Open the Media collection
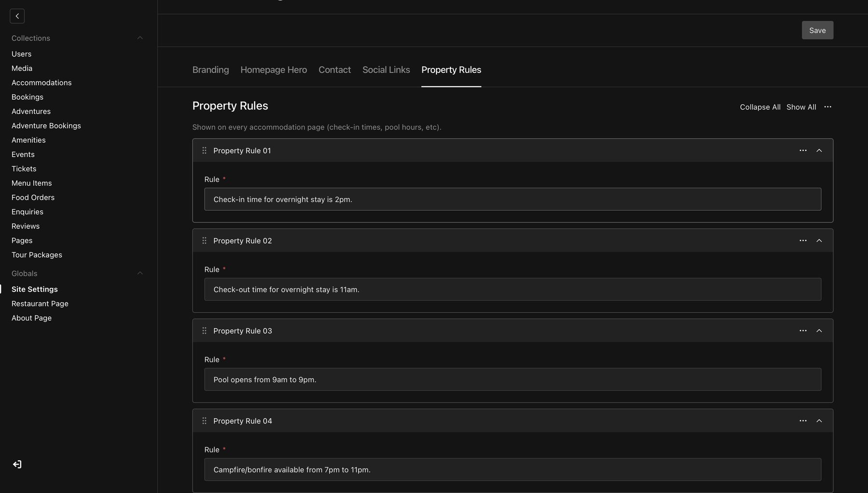The height and width of the screenshot is (493, 868). (22, 68)
